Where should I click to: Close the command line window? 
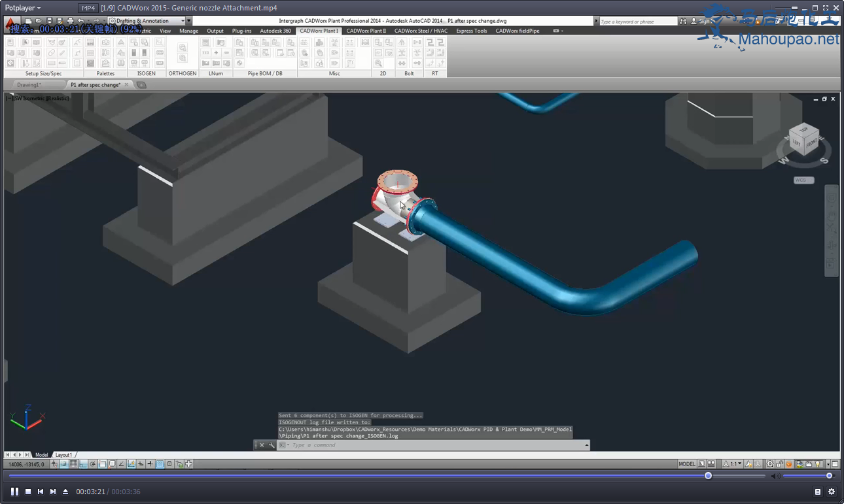(x=262, y=445)
